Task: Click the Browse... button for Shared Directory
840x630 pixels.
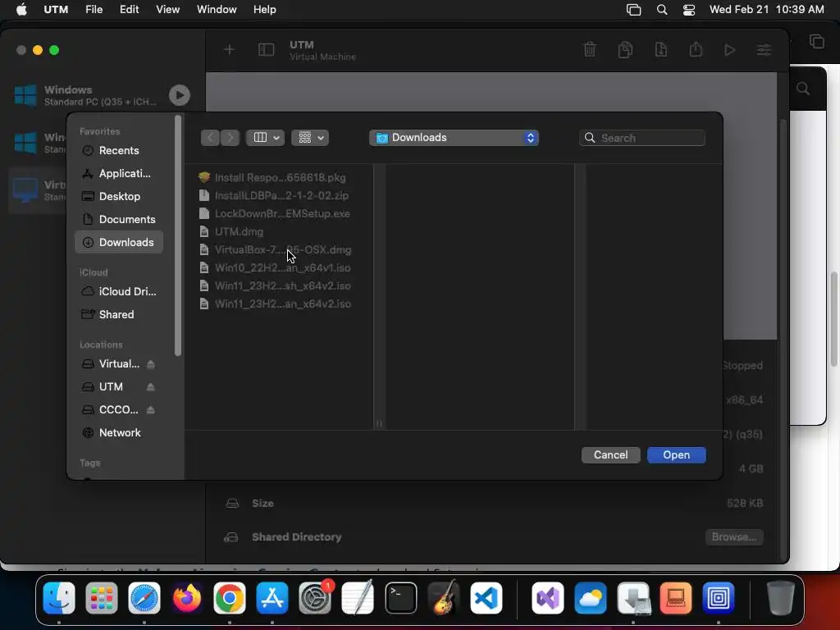Action: point(734,536)
